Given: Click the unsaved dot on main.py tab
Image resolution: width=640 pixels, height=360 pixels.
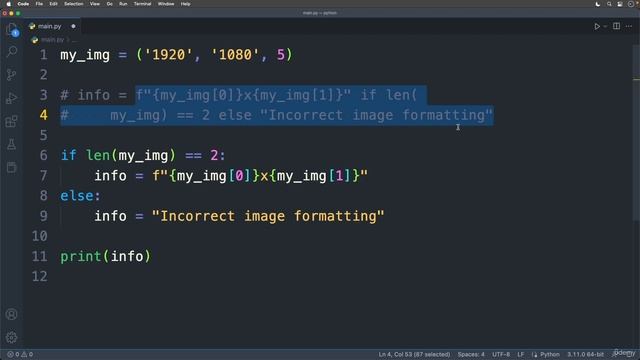Looking at the screenshot, I should 73,26.
